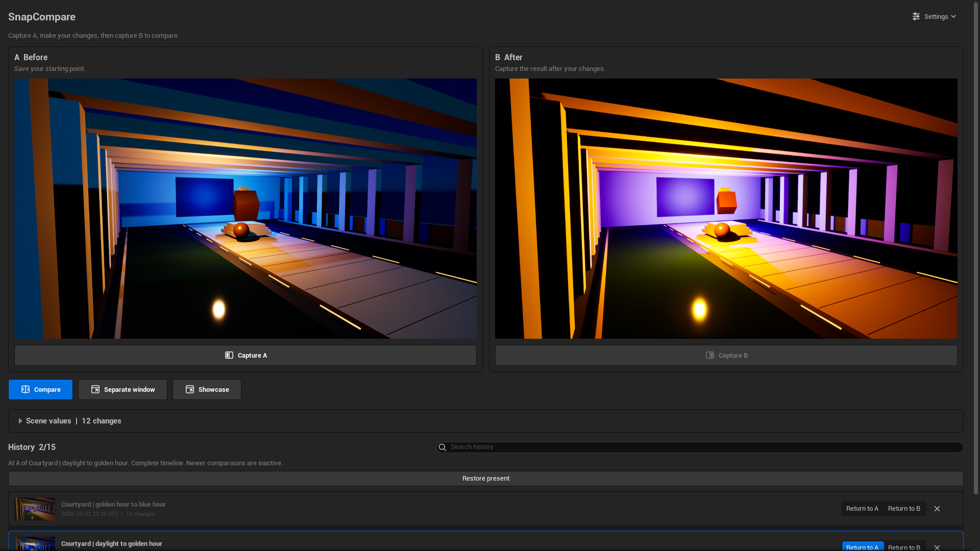Switch to Separate window mode
Image resolution: width=980 pixels, height=551 pixels.
[122, 389]
